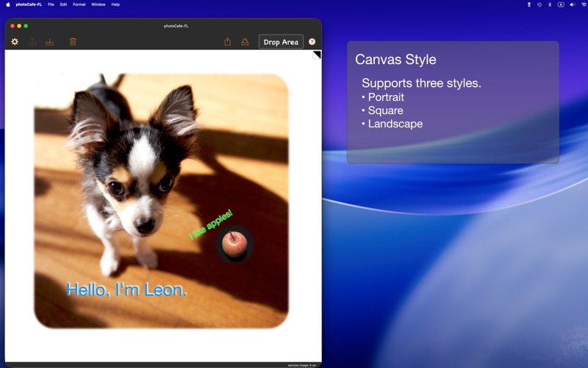
Task: Open the Apple menu
Action: pyautogui.click(x=8, y=4)
